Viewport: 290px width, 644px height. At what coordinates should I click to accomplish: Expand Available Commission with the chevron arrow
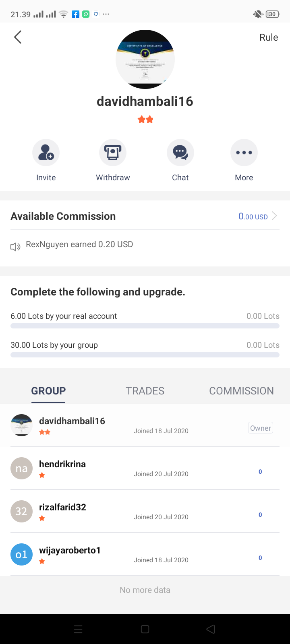(x=274, y=216)
